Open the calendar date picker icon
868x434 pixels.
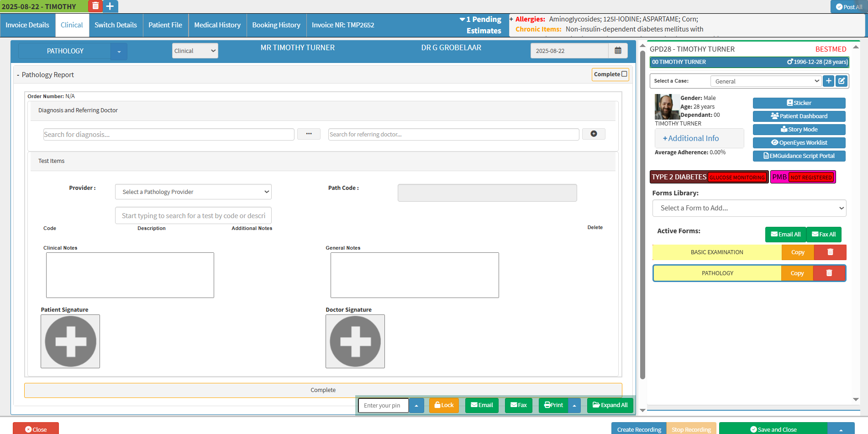click(x=618, y=51)
